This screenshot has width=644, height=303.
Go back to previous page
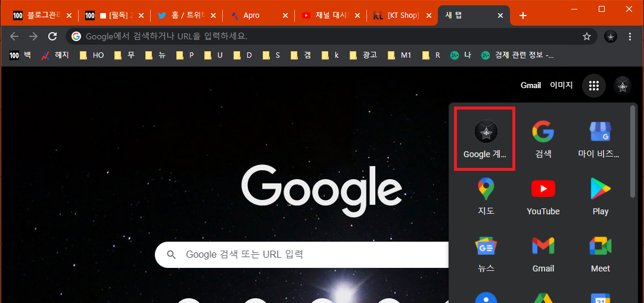[x=14, y=36]
